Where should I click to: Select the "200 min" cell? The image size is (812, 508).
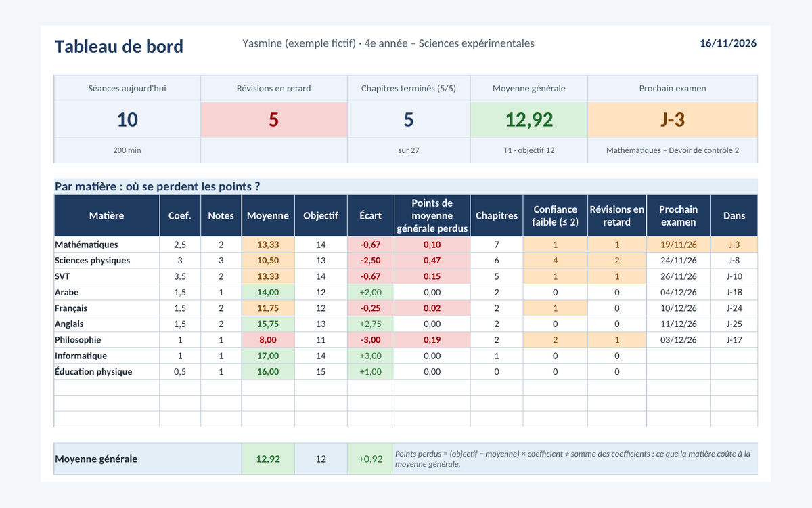127,150
